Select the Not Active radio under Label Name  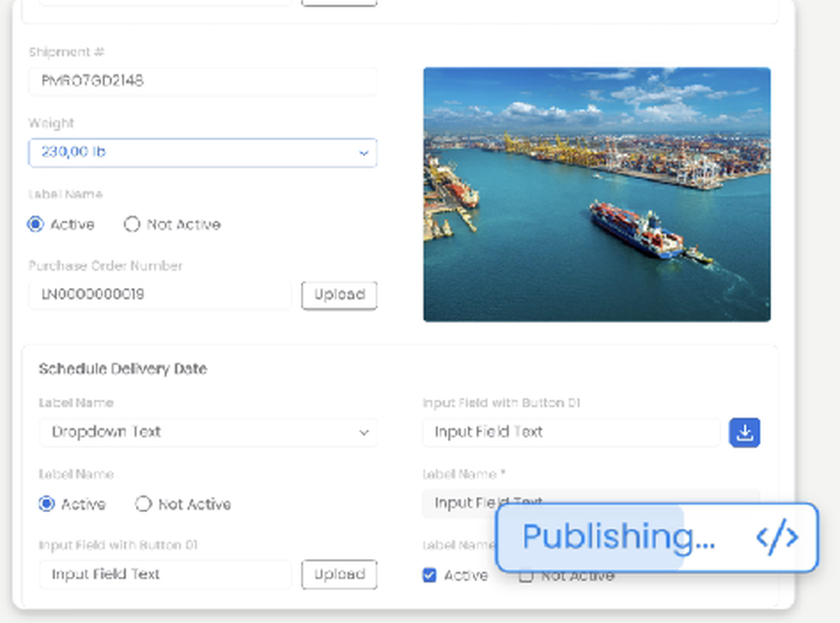pyautogui.click(x=132, y=224)
